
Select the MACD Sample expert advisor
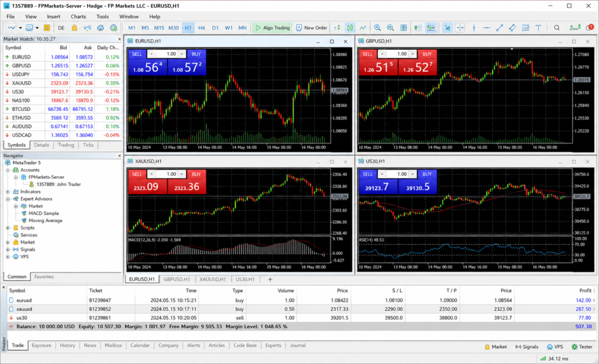43,213
